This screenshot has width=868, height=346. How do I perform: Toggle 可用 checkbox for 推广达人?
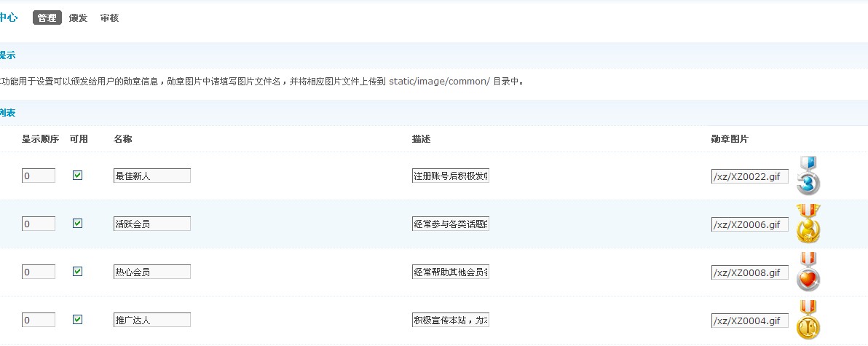point(77,320)
